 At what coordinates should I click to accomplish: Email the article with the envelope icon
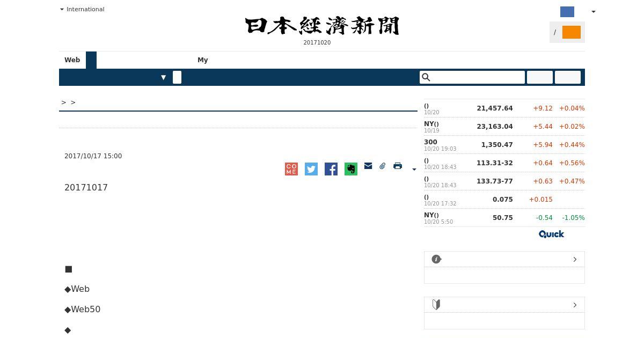[368, 166]
